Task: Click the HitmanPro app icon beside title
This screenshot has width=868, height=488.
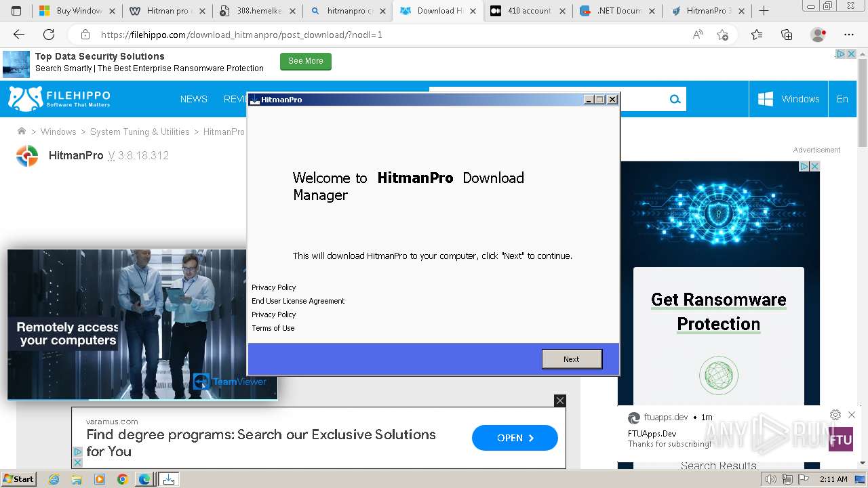Action: point(27,156)
